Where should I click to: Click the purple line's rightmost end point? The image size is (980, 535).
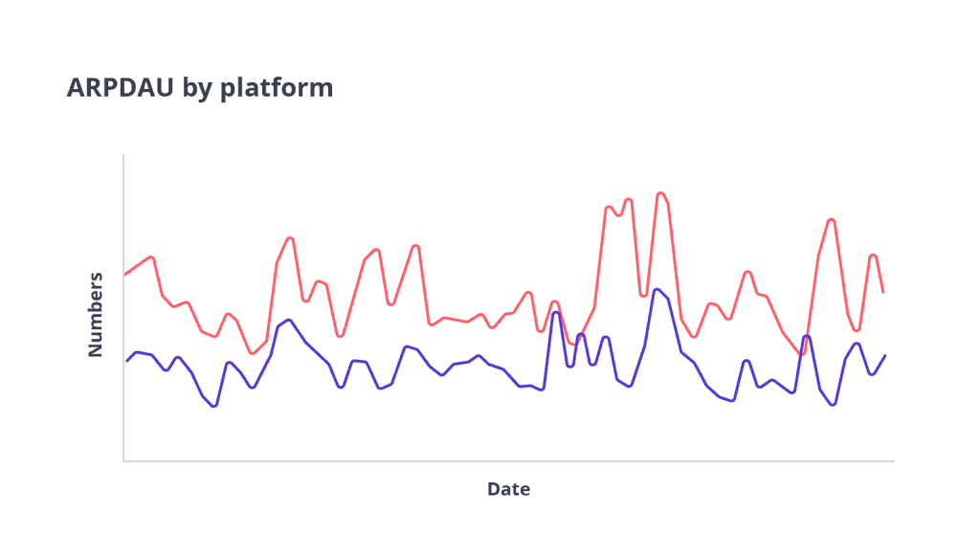pyautogui.click(x=885, y=355)
